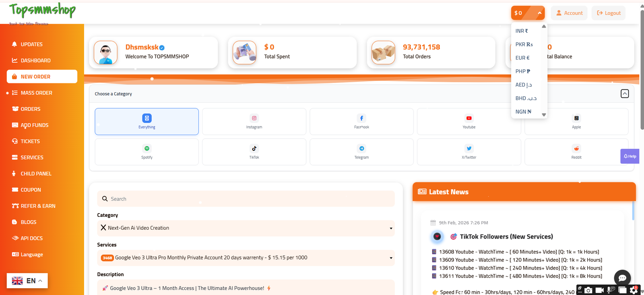Select the Apple category icon
The width and height of the screenshot is (644, 295).
(x=576, y=118)
